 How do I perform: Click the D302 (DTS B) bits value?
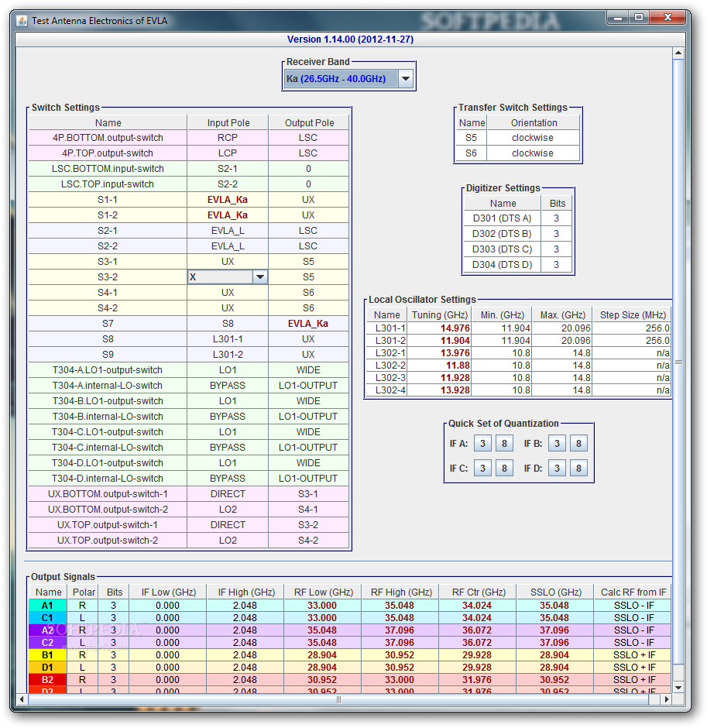click(556, 234)
